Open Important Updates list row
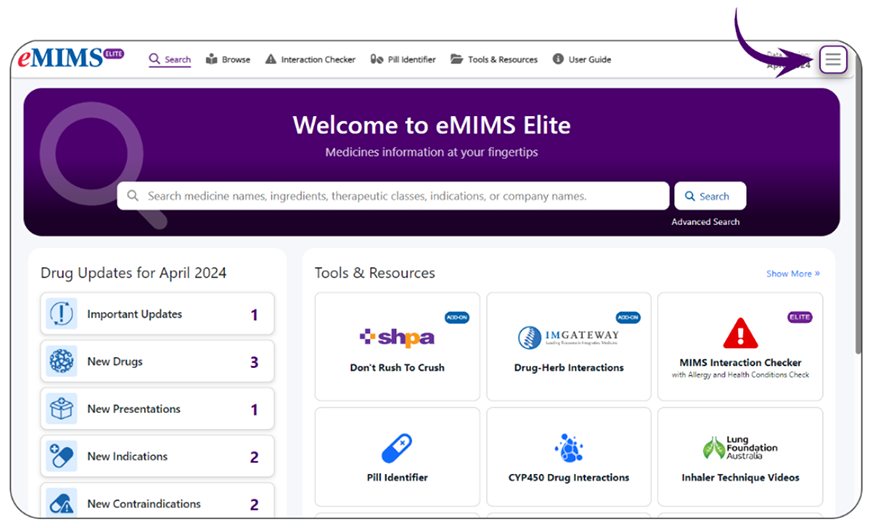 (x=157, y=314)
